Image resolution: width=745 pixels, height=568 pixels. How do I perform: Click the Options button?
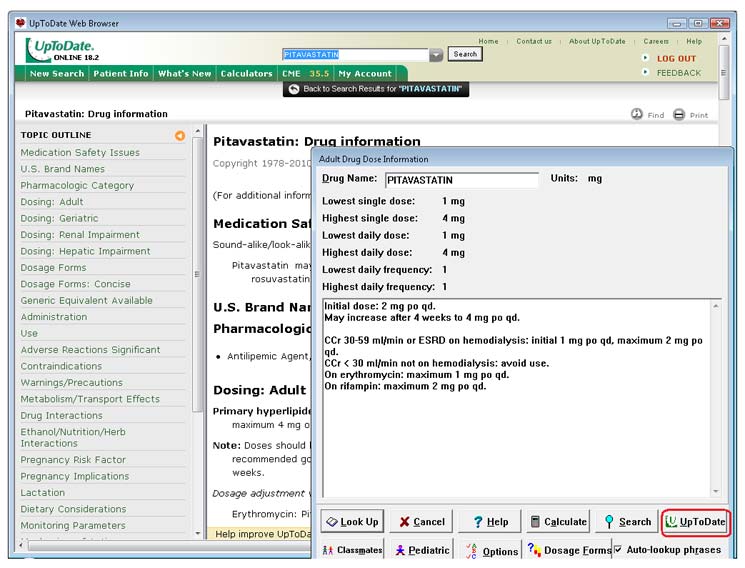[x=490, y=550]
